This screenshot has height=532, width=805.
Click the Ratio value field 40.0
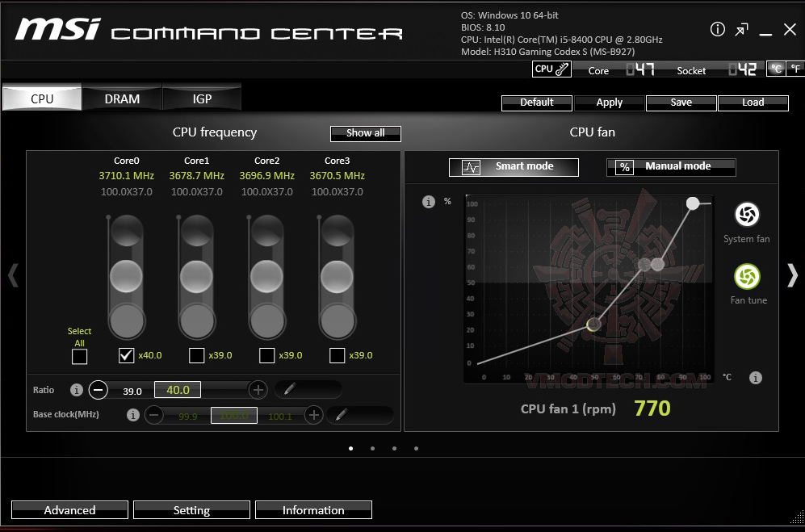click(x=178, y=390)
